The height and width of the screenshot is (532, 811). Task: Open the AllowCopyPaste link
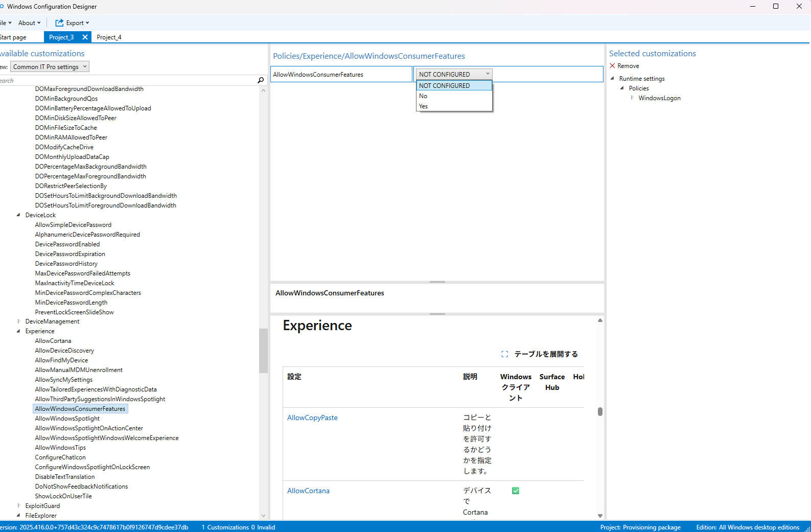(312, 418)
